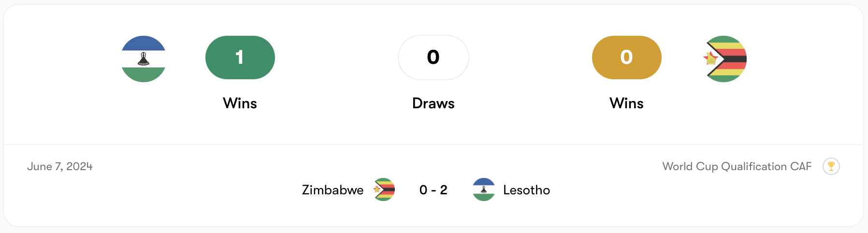Click the dash between the score numbers
The height and width of the screenshot is (233, 868).
pos(434,190)
